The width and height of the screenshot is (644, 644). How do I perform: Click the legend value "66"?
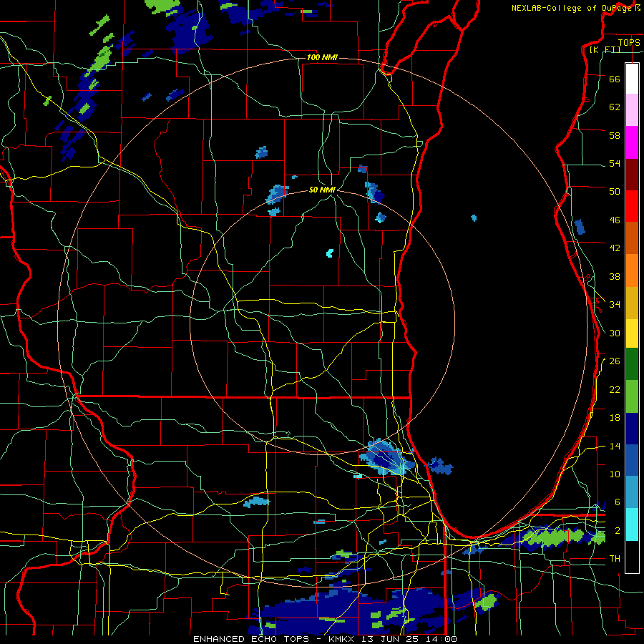point(615,79)
